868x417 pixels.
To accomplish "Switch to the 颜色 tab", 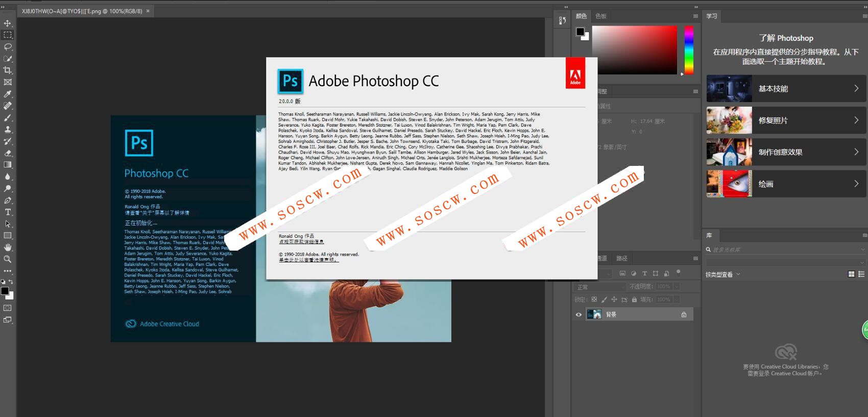I will pos(582,16).
